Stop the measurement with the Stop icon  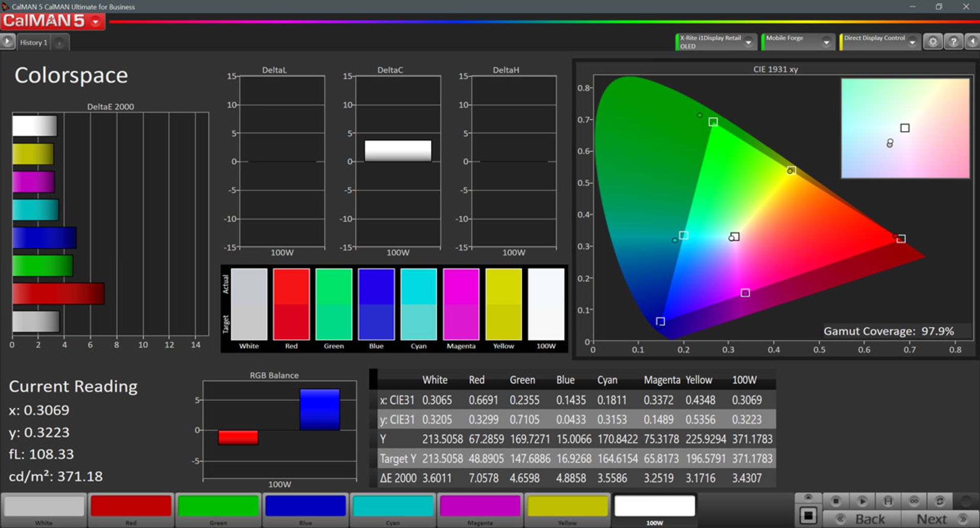(836, 501)
